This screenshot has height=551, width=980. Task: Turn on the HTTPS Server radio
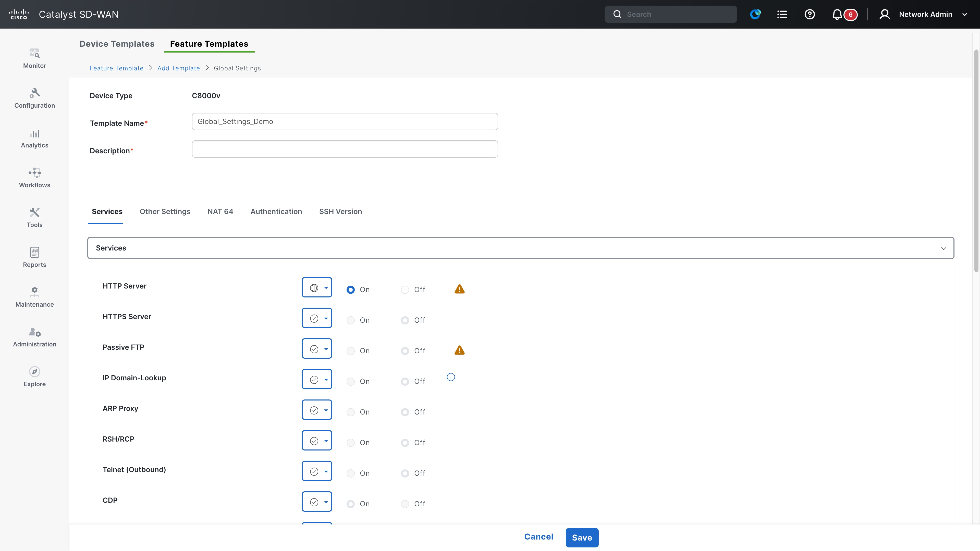pos(350,320)
